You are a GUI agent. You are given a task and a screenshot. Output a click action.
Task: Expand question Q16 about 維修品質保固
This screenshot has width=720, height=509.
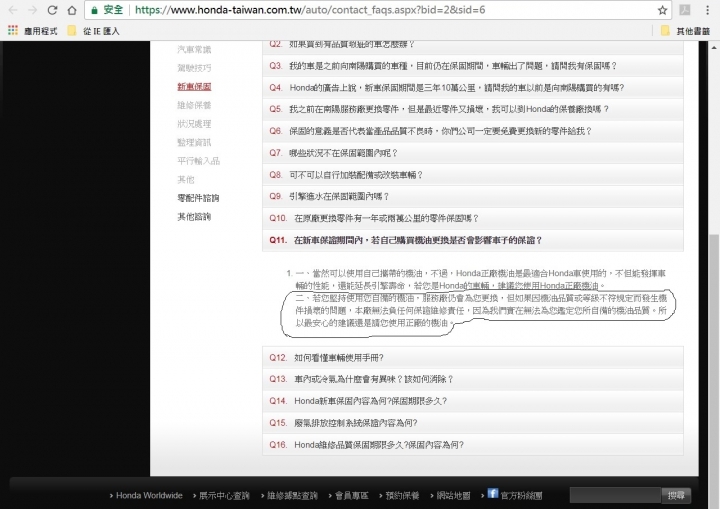tap(472, 445)
